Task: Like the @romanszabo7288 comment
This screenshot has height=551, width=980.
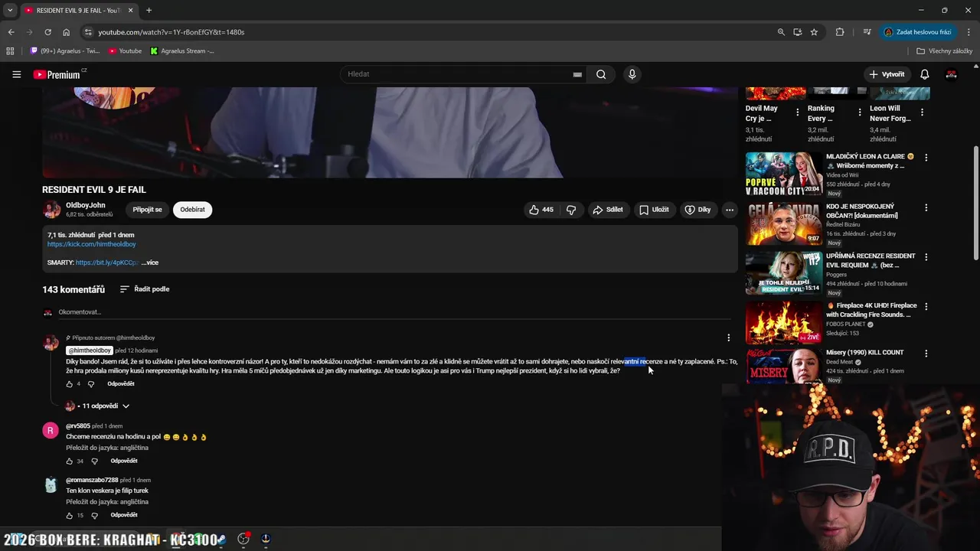Action: (x=69, y=516)
